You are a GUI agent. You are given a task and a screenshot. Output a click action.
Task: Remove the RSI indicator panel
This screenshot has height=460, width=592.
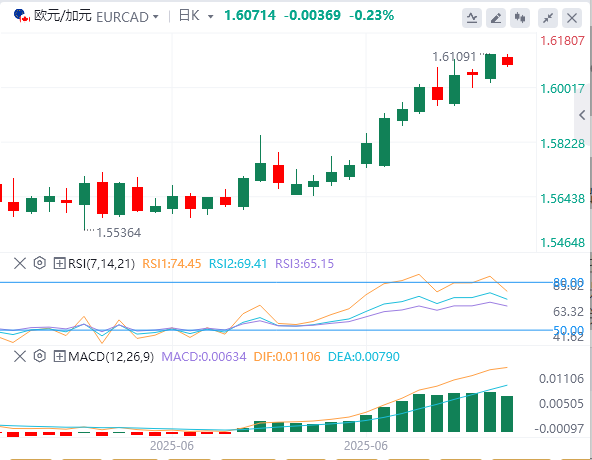click(x=20, y=263)
